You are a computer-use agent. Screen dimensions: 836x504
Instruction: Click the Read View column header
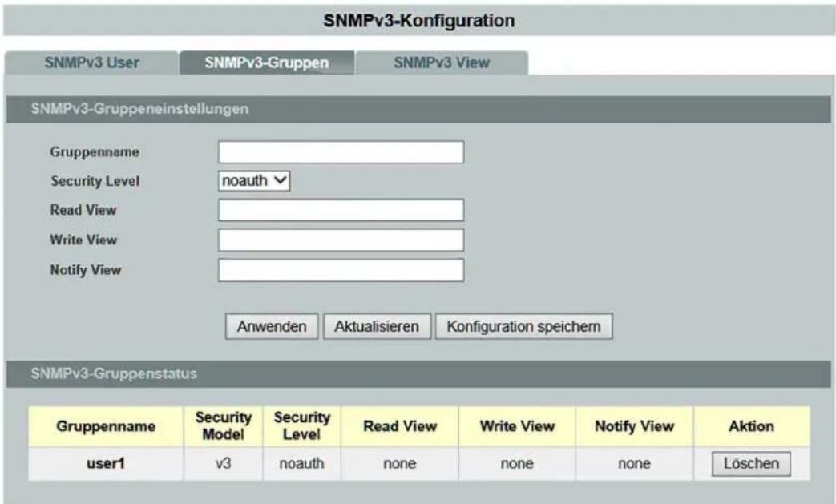400,427
